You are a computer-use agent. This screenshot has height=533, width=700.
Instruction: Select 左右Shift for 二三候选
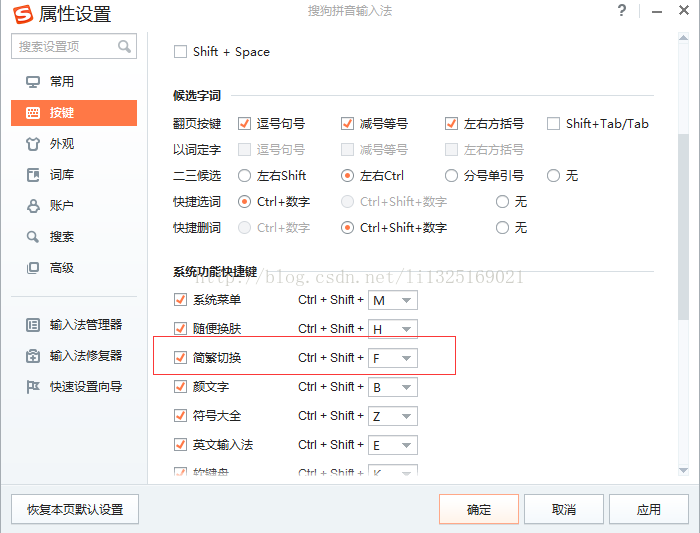pos(244,176)
